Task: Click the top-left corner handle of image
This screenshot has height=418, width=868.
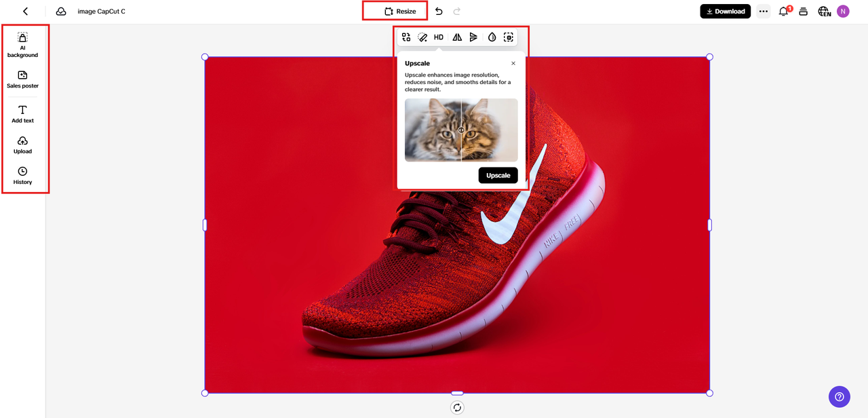Action: (205, 57)
